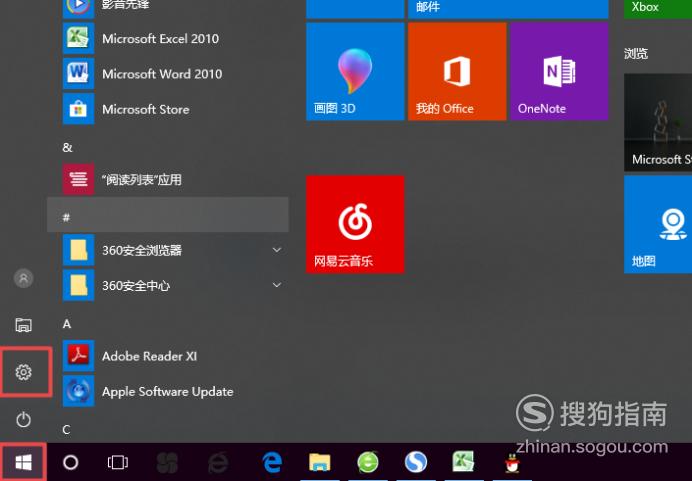The height and width of the screenshot is (481, 692).
Task: Open Apple Software Update
Action: [168, 391]
